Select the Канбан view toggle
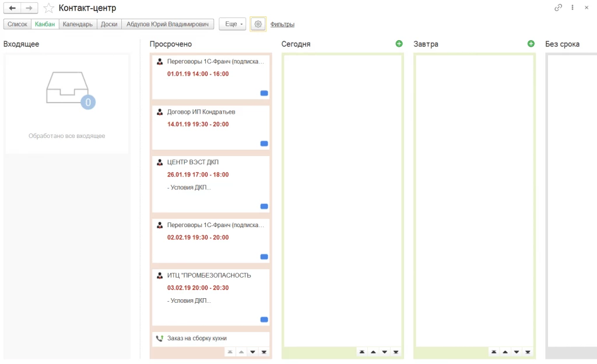597x364 pixels. tap(45, 24)
